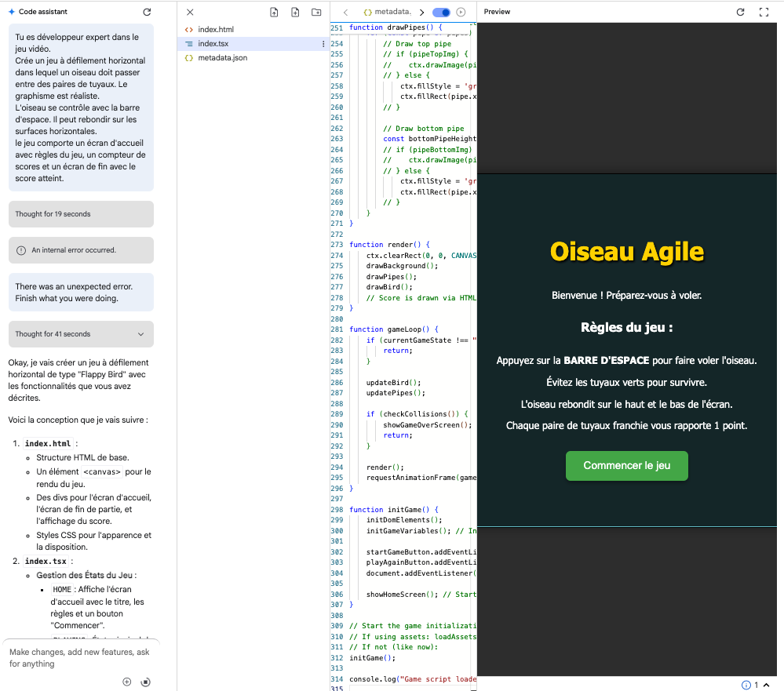Create a new folder in explorer

click(x=316, y=13)
